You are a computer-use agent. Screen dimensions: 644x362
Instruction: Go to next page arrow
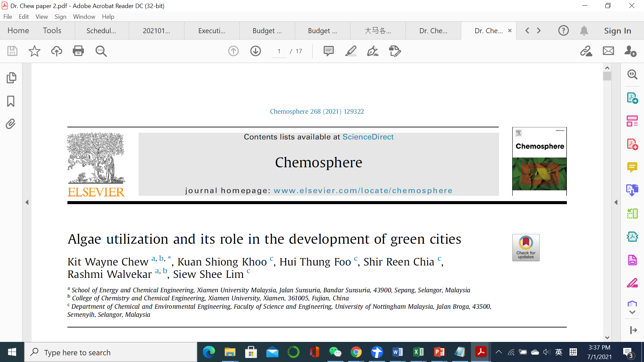[256, 51]
